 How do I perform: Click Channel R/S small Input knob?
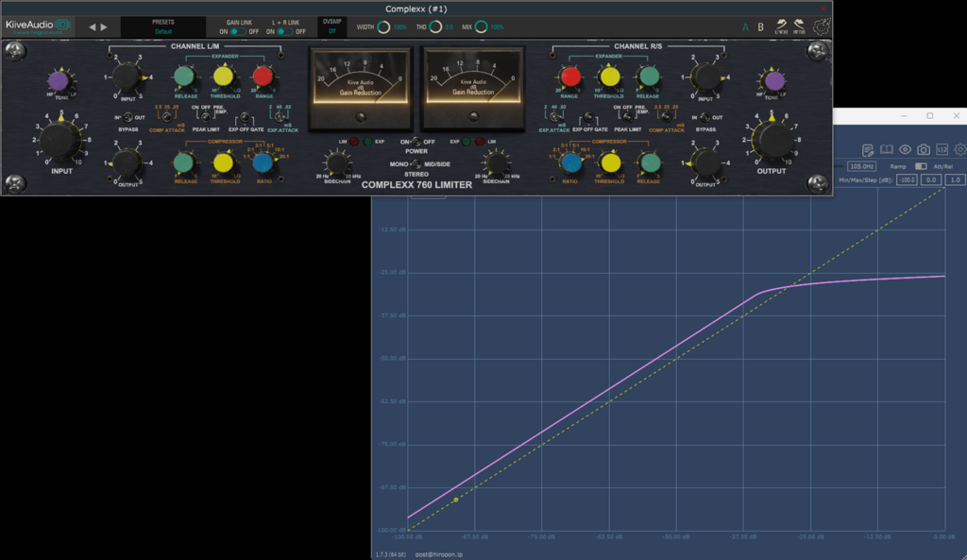[705, 77]
